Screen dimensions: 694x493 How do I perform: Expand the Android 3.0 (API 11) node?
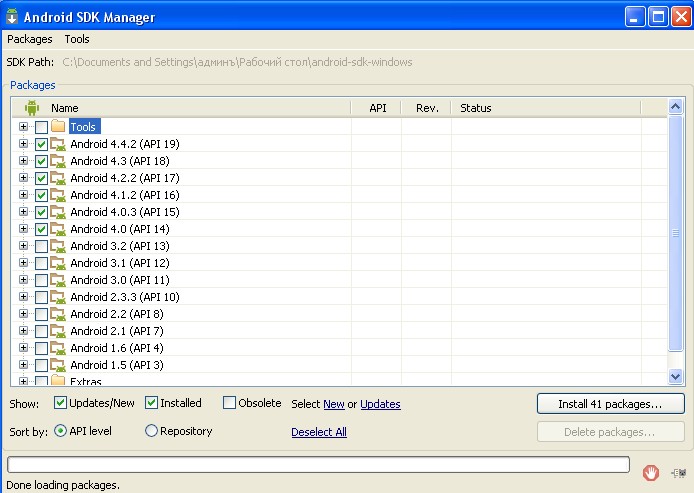(x=23, y=280)
